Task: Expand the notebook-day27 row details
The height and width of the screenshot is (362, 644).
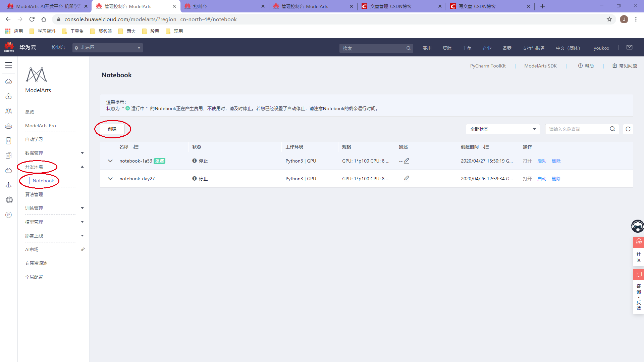Action: (x=110, y=179)
